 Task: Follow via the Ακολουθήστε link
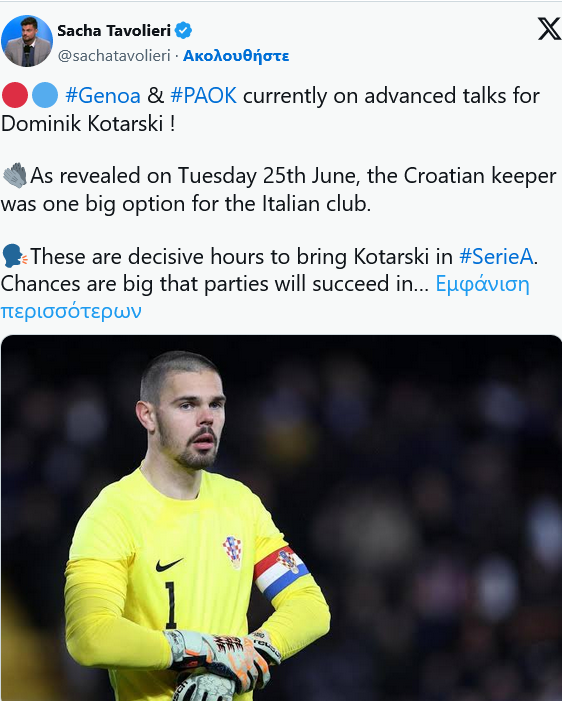pyautogui.click(x=236, y=55)
